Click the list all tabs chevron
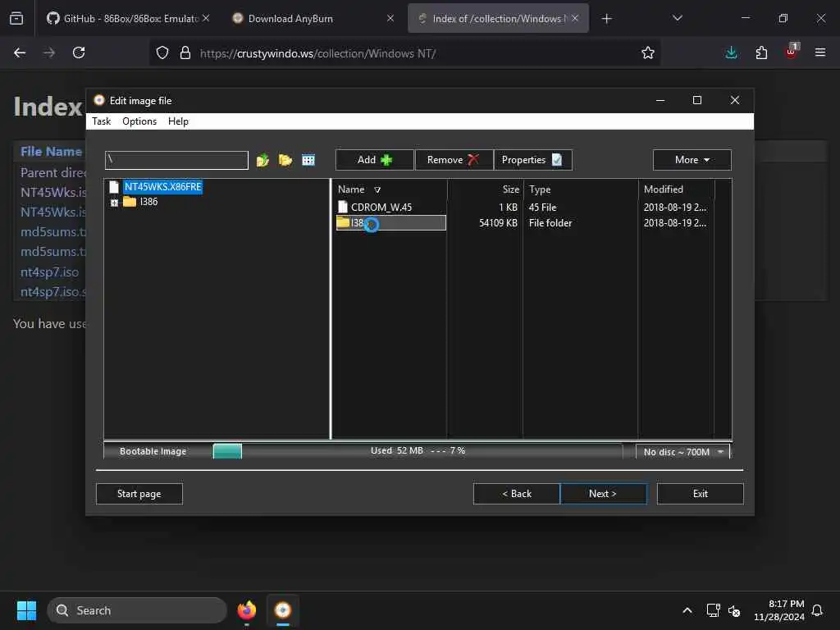 pyautogui.click(x=677, y=18)
